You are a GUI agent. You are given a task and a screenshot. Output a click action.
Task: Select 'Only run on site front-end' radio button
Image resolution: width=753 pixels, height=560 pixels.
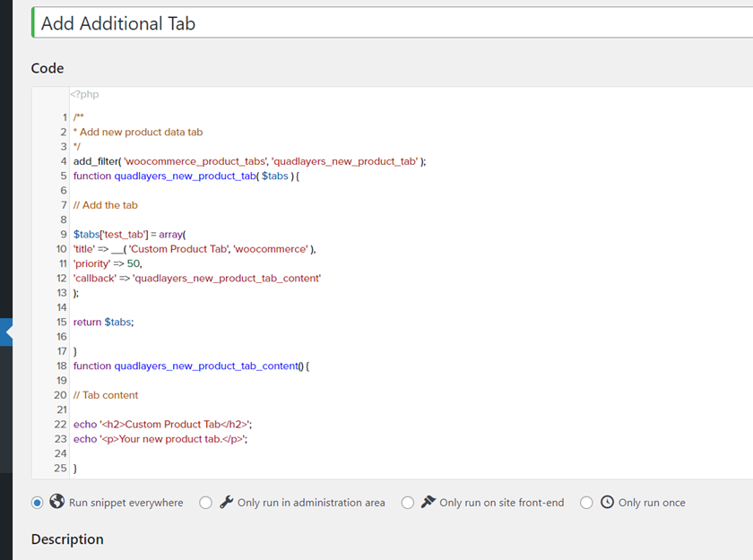(x=408, y=503)
